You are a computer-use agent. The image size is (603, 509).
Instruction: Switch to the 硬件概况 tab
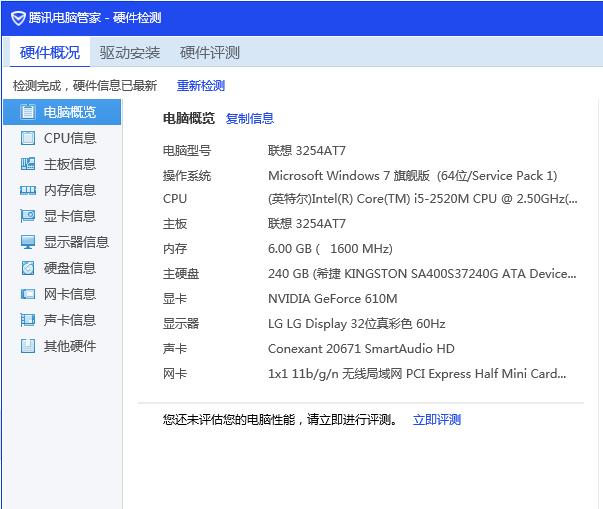tap(50, 53)
